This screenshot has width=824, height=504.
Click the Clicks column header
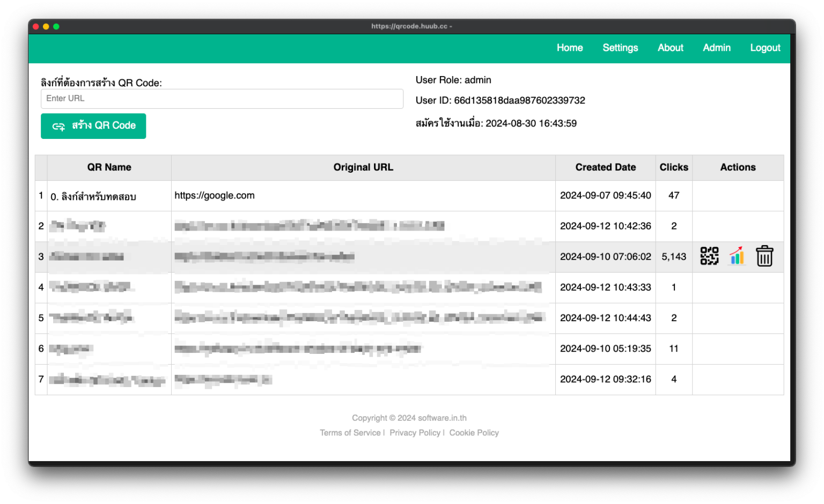[x=674, y=167]
